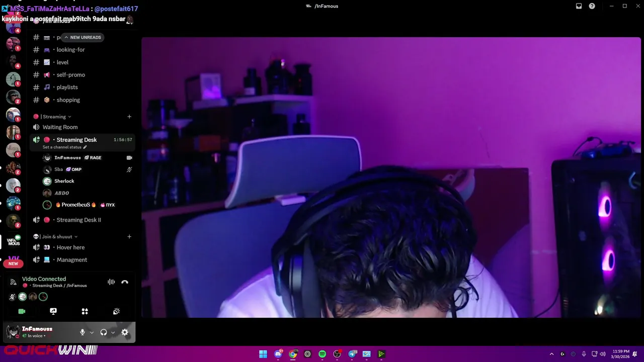Share your screen button

[53, 311]
